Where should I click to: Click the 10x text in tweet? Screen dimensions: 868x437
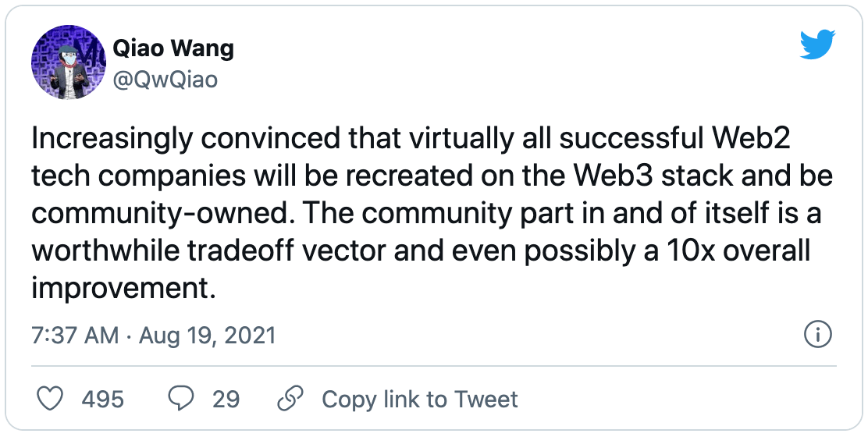(x=674, y=251)
